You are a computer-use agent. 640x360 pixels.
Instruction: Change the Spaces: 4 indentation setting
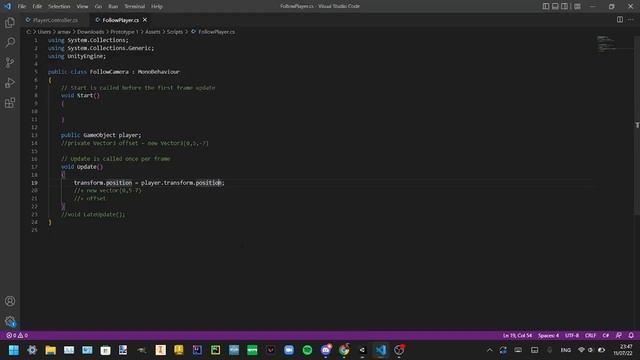548,336
